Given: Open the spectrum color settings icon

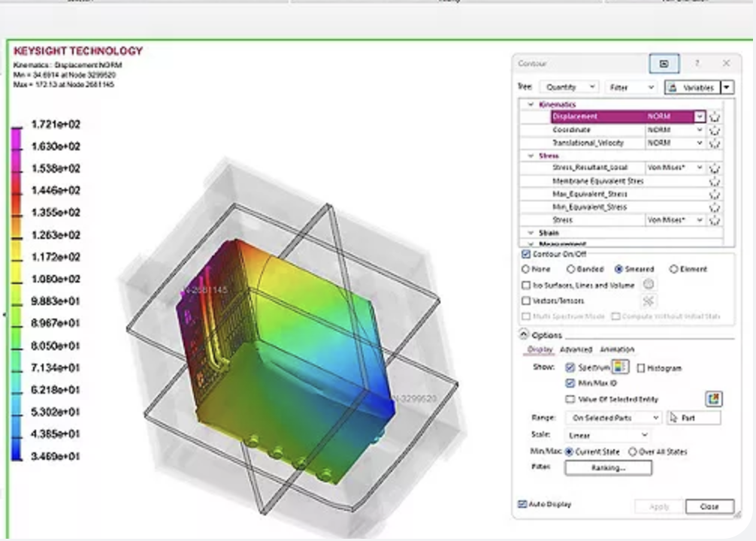Looking at the screenshot, I should click(620, 367).
